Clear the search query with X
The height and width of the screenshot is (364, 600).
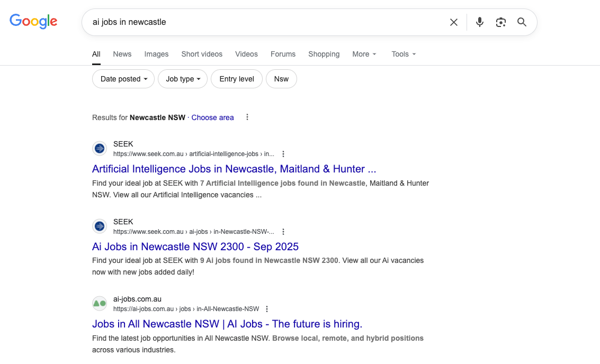click(453, 22)
